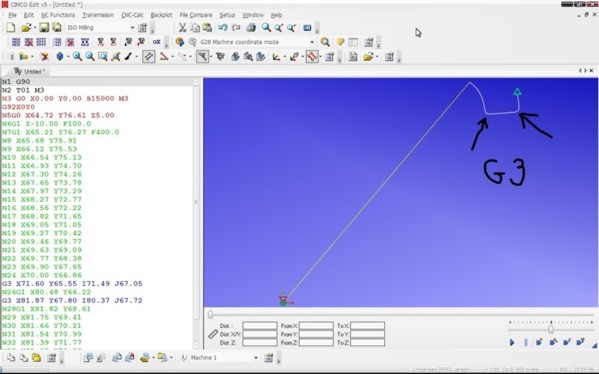599x374 pixels.
Task: Click the Save file icon
Action: pyautogui.click(x=44, y=28)
